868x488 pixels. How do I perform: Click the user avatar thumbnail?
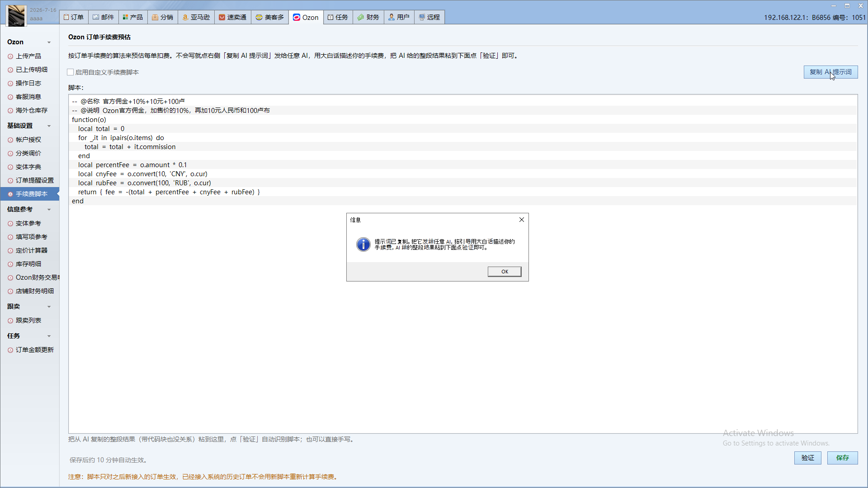pos(16,15)
